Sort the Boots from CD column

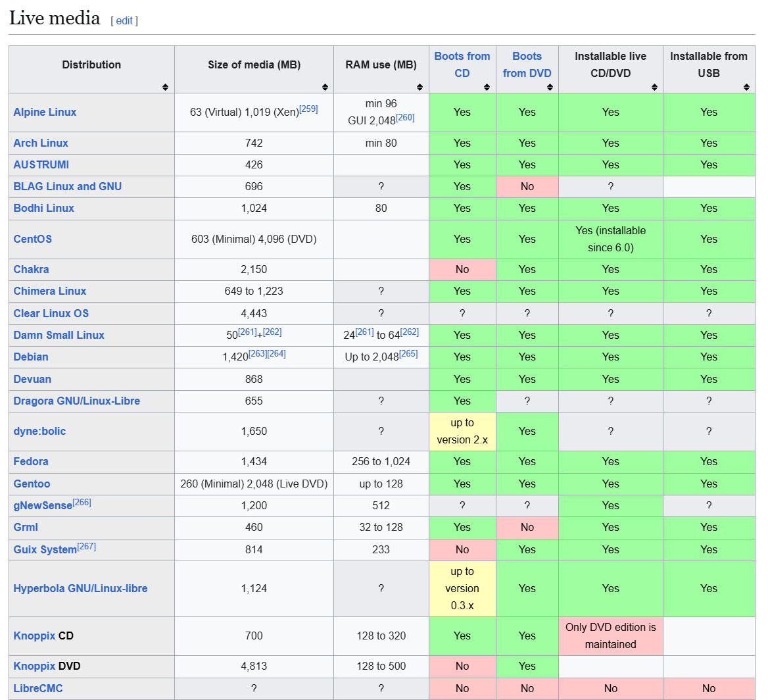click(x=487, y=86)
